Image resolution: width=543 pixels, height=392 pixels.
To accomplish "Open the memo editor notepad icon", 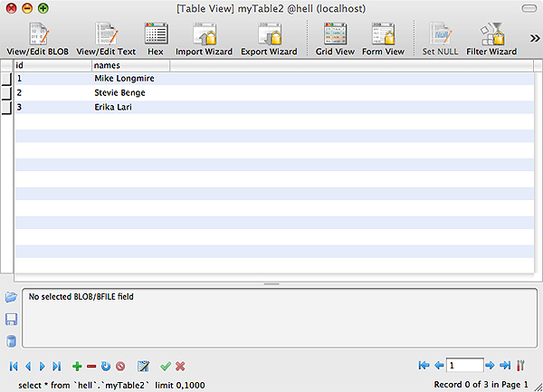I will (143, 366).
